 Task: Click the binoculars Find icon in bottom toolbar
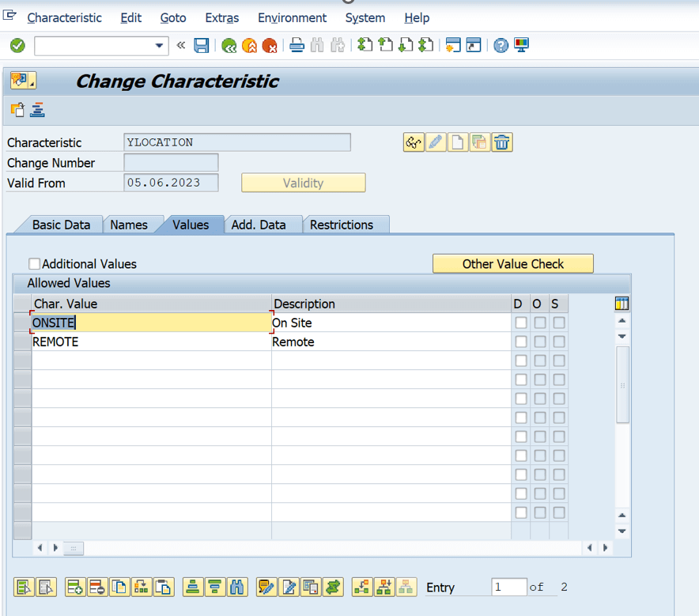coord(237,587)
